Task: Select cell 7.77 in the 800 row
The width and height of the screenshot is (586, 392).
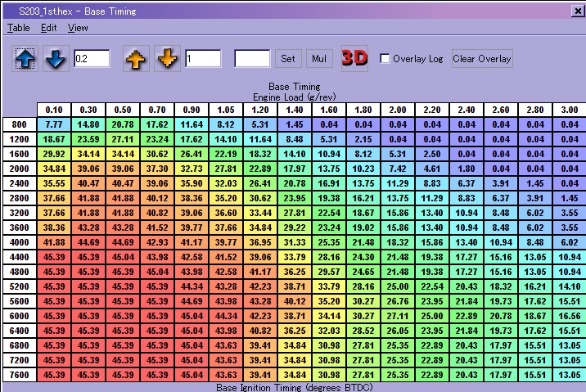Action: coord(54,124)
